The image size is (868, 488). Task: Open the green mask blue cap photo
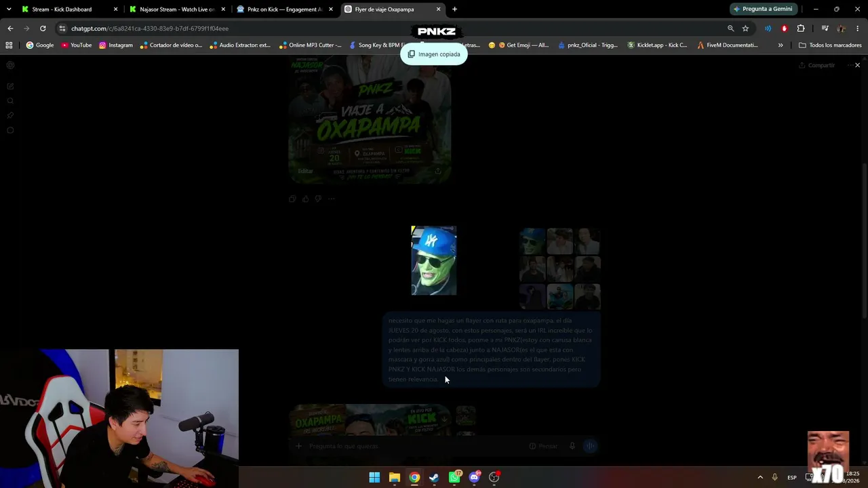[434, 261]
